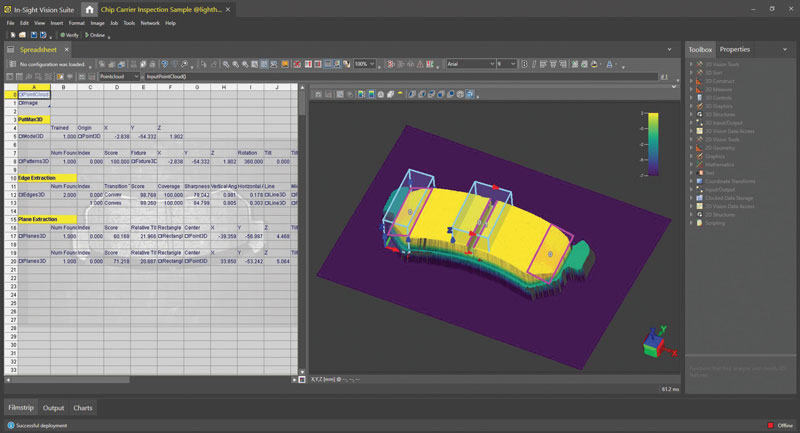
Task: Click the Clocked Data Storage icon in the Toolbox
Action: point(699,198)
